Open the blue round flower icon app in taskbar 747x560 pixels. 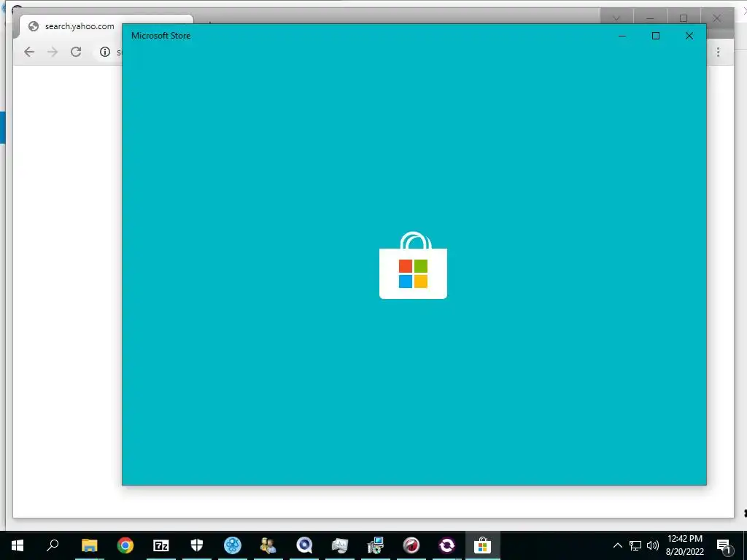(x=233, y=545)
